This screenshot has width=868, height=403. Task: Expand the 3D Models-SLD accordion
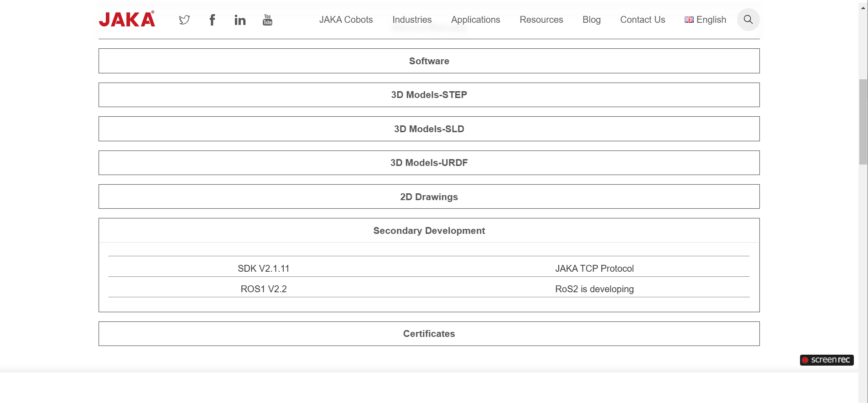coord(429,129)
